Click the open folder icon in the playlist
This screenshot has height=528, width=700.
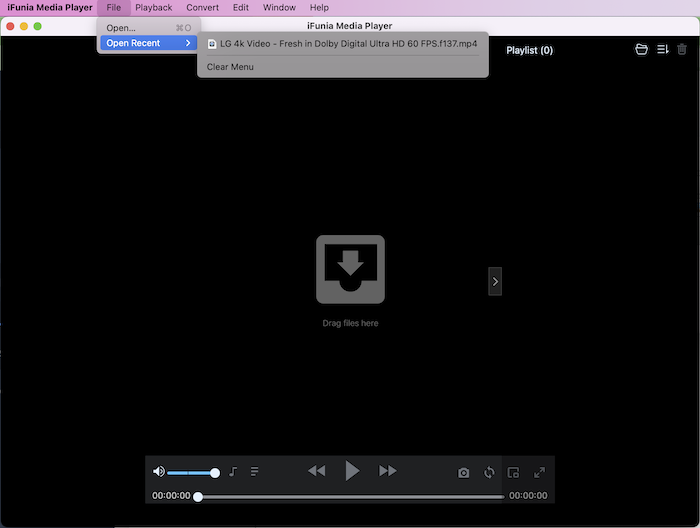pyautogui.click(x=642, y=50)
